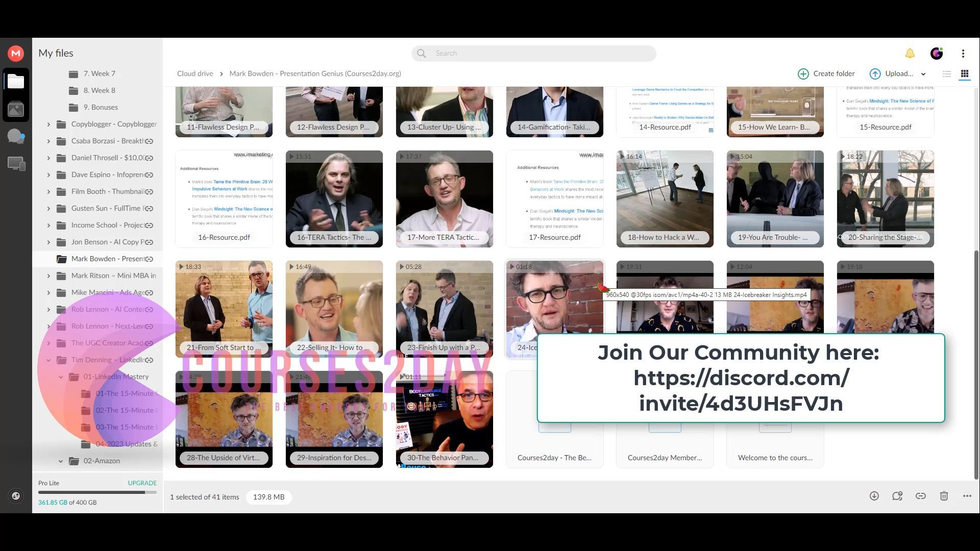Open the devices icon in left rail
The height and width of the screenshot is (551, 980).
click(x=16, y=163)
